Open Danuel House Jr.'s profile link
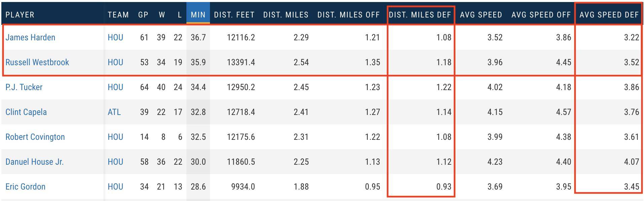 (x=34, y=162)
